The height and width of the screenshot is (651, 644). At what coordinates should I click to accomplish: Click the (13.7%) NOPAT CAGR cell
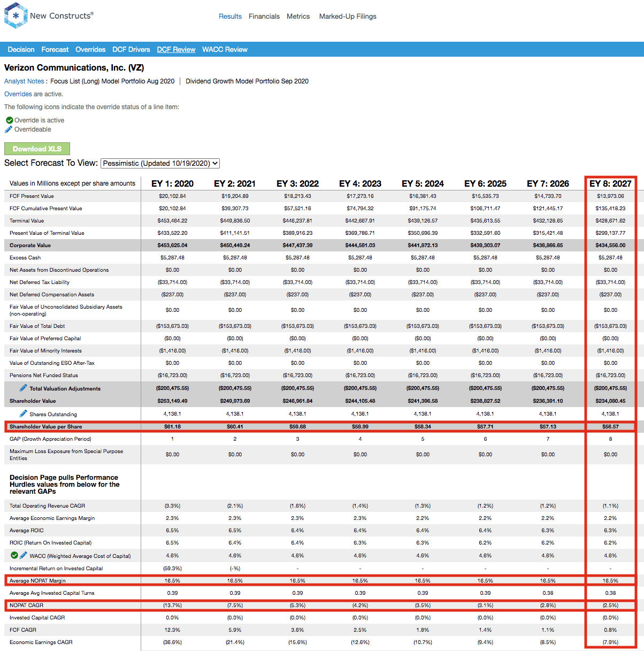click(x=172, y=606)
